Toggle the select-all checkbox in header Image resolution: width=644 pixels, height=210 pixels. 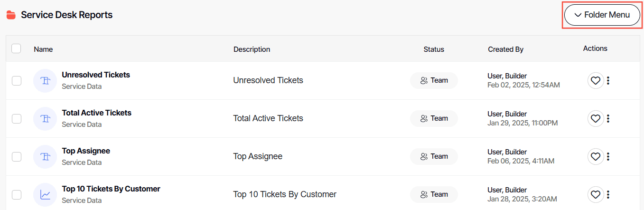coord(16,48)
